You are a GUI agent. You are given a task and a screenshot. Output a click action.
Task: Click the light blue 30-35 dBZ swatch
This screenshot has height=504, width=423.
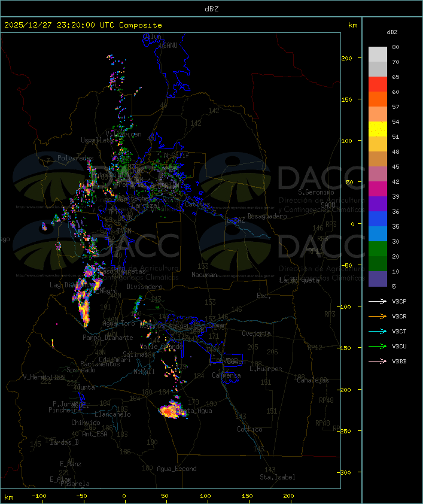point(378,233)
